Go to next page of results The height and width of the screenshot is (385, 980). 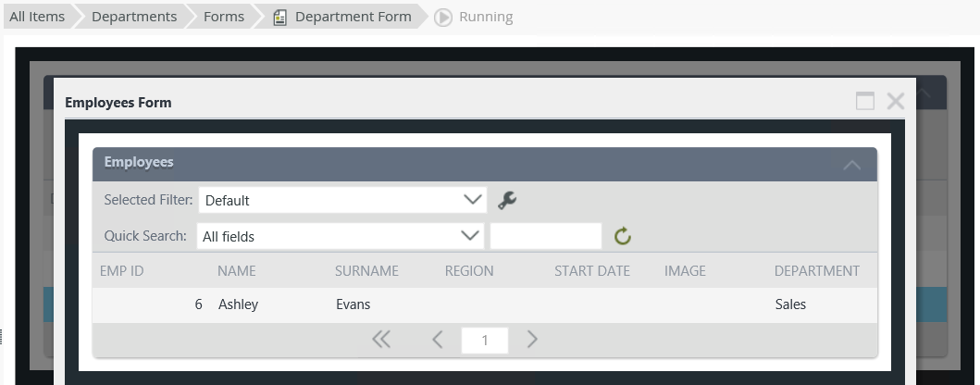tap(532, 340)
